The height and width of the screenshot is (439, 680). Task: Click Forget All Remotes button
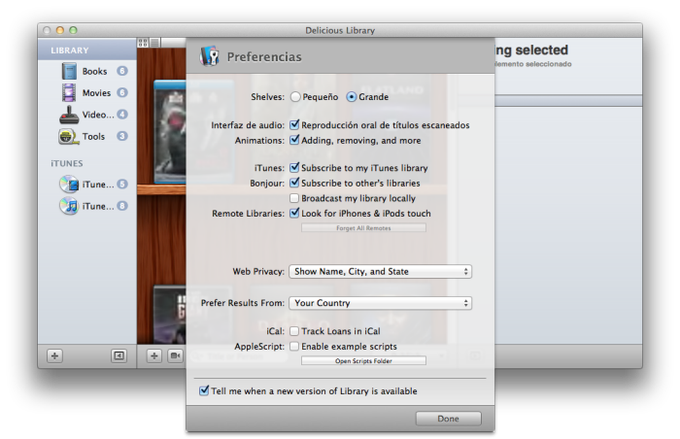point(363,228)
